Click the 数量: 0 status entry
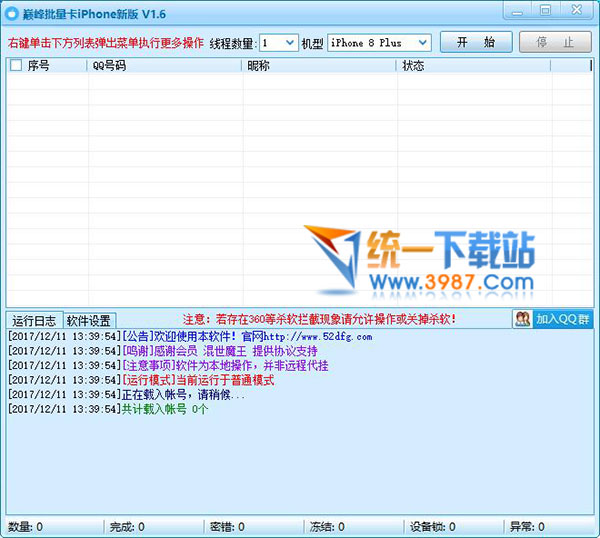600x538 pixels. (x=25, y=527)
